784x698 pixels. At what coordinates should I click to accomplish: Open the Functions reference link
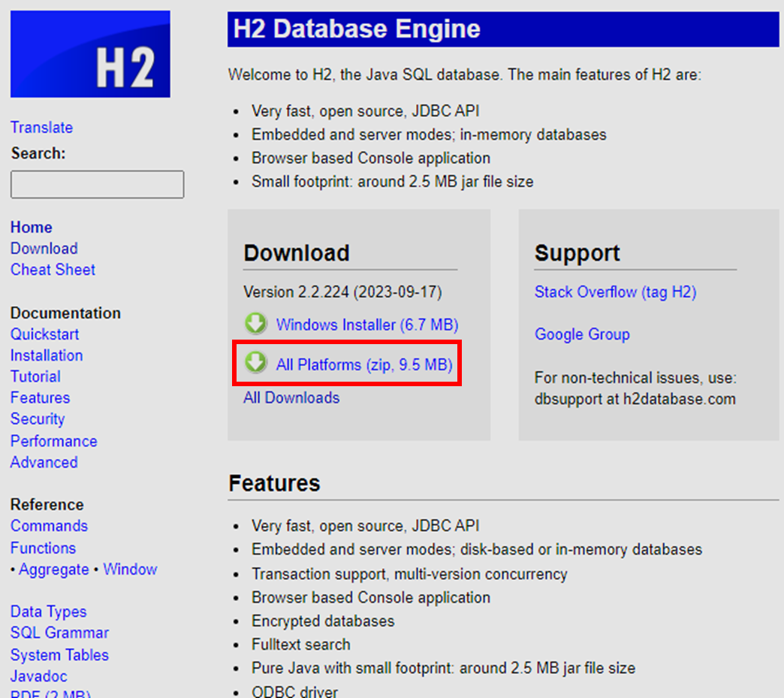tap(43, 548)
